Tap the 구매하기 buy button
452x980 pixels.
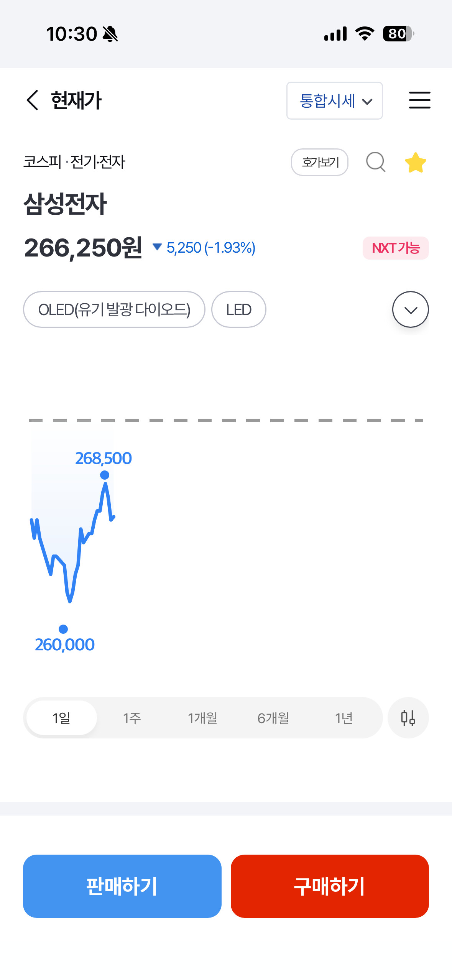pyautogui.click(x=330, y=886)
